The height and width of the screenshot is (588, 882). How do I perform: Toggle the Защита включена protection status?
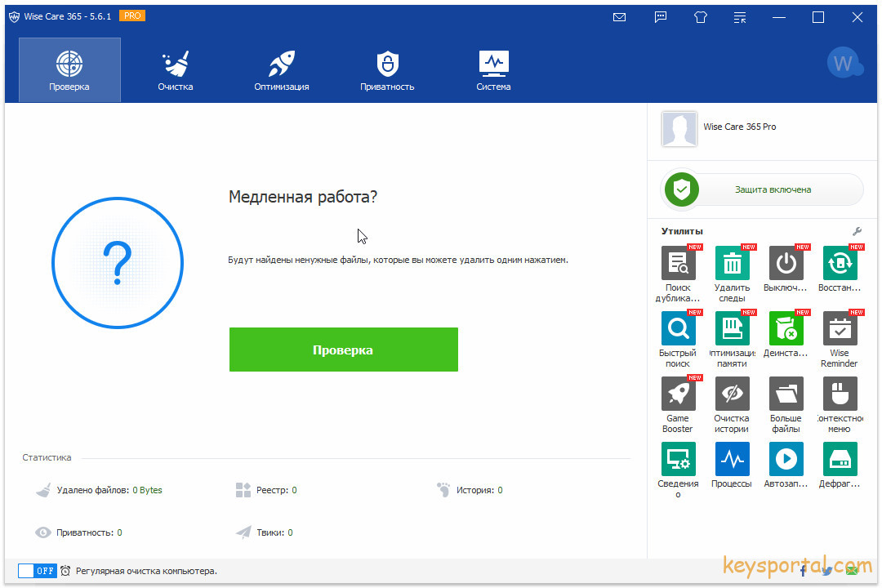pyautogui.click(x=761, y=189)
